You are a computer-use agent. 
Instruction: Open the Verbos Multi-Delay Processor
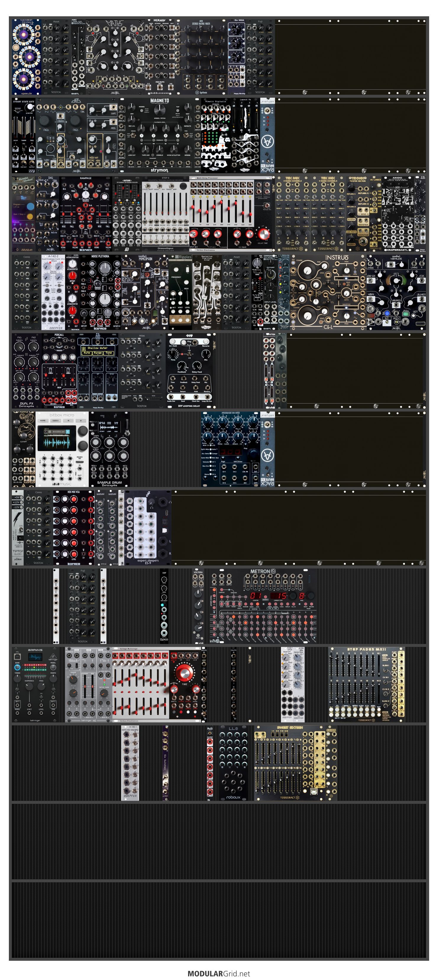pyautogui.click(x=231, y=214)
